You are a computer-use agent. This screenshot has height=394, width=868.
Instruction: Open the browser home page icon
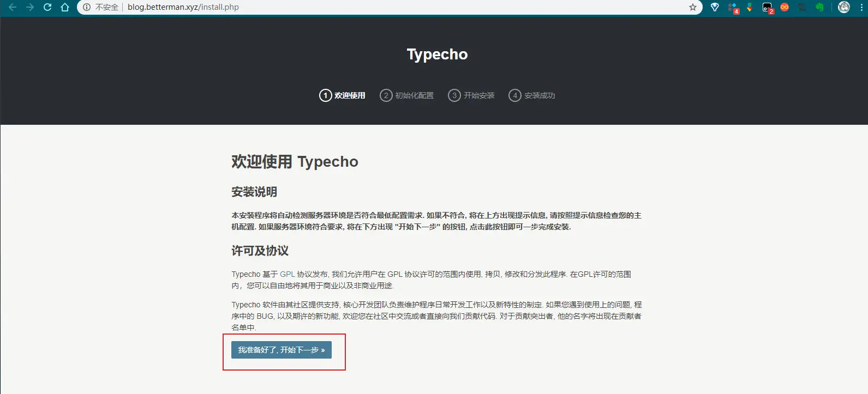pyautogui.click(x=65, y=7)
